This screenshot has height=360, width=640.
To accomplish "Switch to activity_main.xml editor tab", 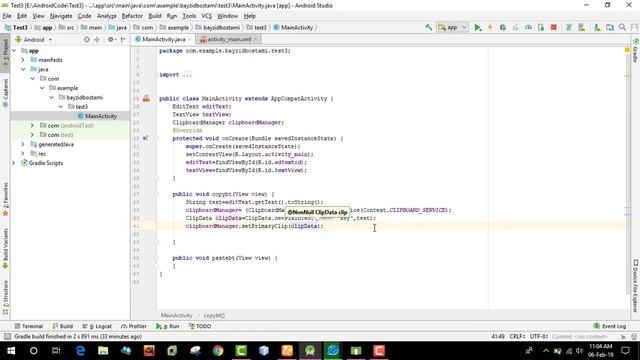I will click(x=229, y=39).
